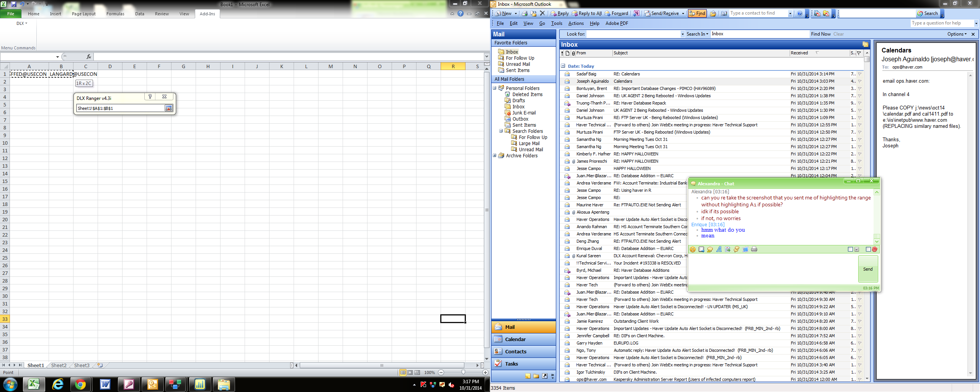Viewport: 980px width, 392px height.
Task: Click the Insert Function fx icon in Excel
Action: (x=89, y=57)
